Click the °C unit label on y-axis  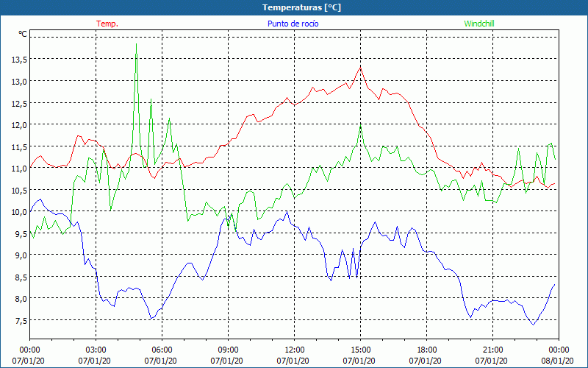(x=23, y=34)
